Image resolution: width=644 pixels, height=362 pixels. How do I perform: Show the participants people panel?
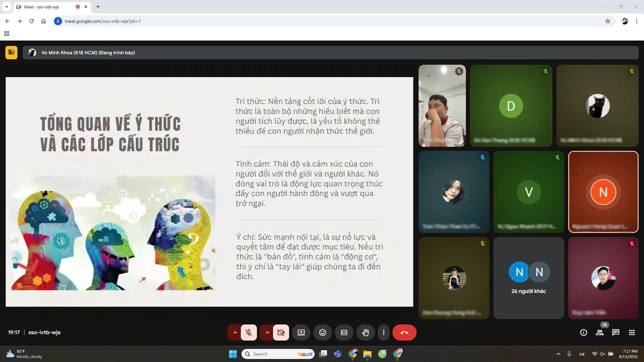[x=599, y=333]
